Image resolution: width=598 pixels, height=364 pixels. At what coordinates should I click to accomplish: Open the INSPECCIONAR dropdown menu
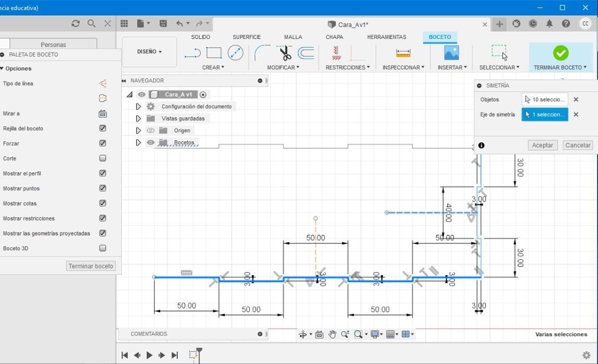coord(403,67)
